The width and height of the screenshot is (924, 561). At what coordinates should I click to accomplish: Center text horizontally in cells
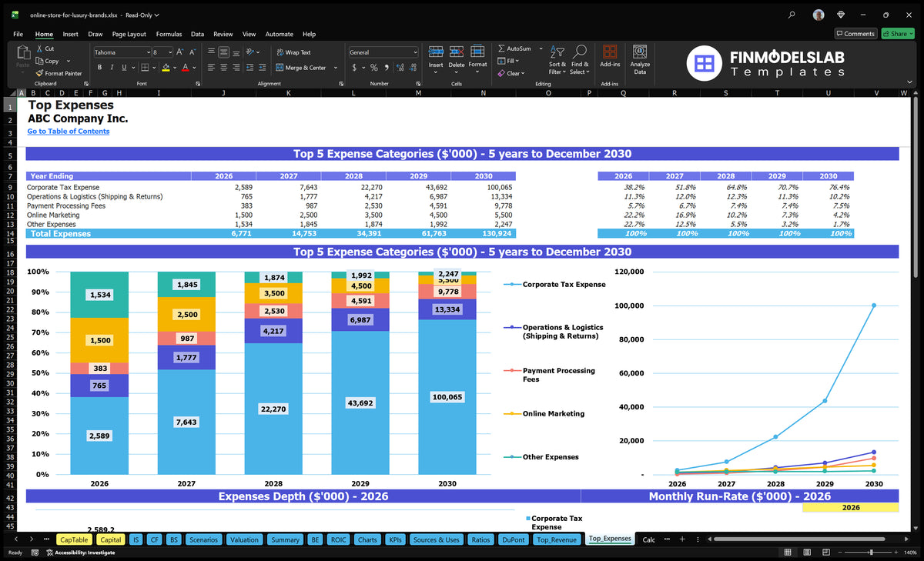click(224, 68)
